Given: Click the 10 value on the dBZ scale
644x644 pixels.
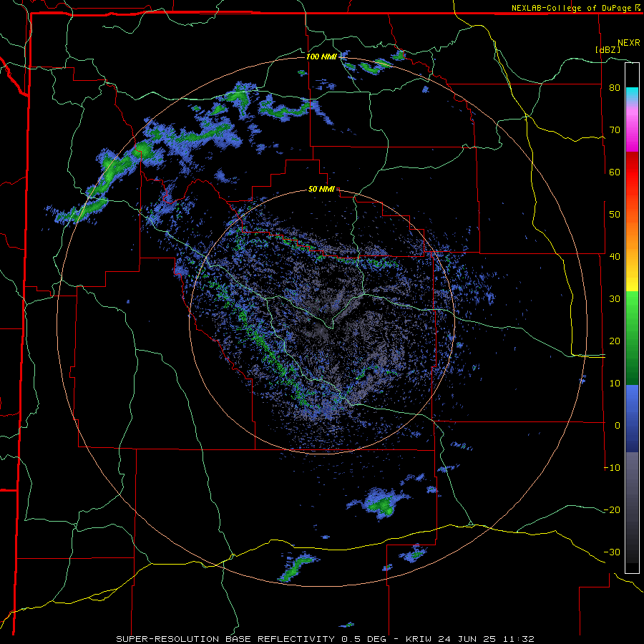Looking at the screenshot, I should [x=615, y=384].
